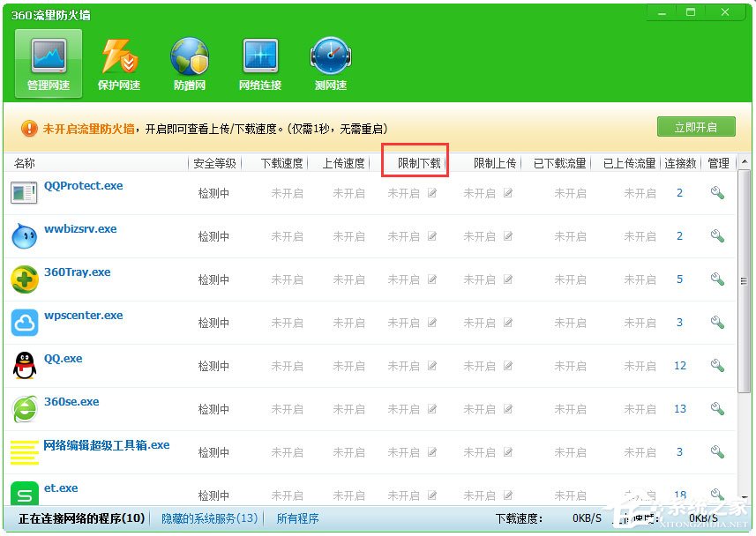Screen dimensions: 756x536
Task: Click 正在连接网络的程序(10) in status bar
Action: [79, 518]
